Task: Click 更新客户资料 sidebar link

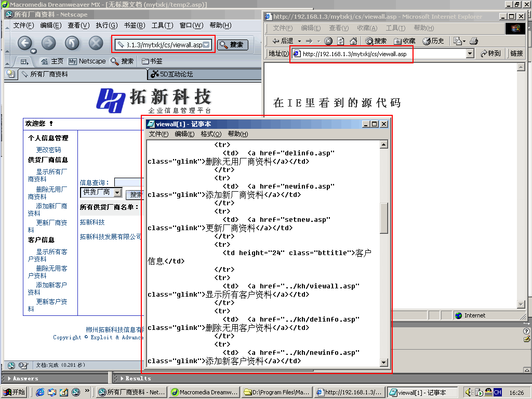Action: pyautogui.click(x=47, y=305)
